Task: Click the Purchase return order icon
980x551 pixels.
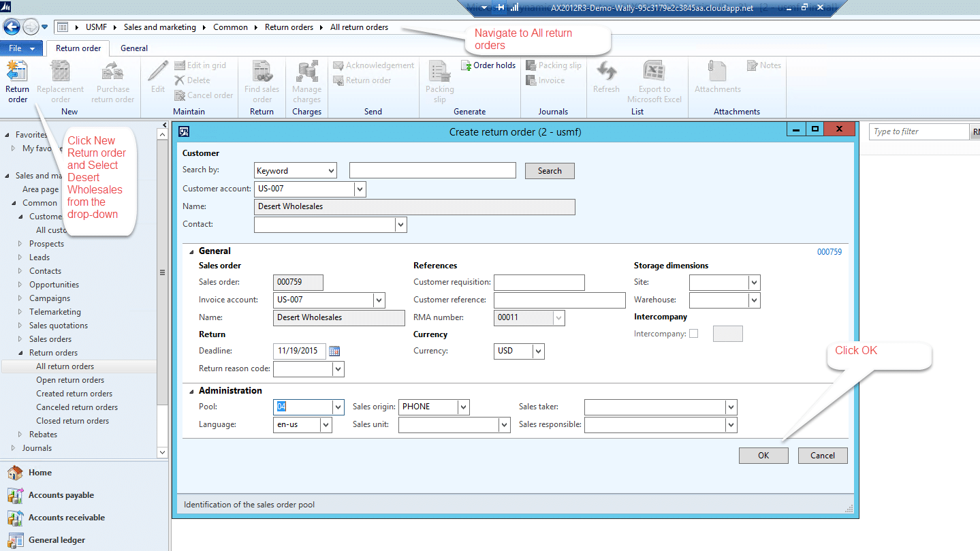Action: pos(112,80)
